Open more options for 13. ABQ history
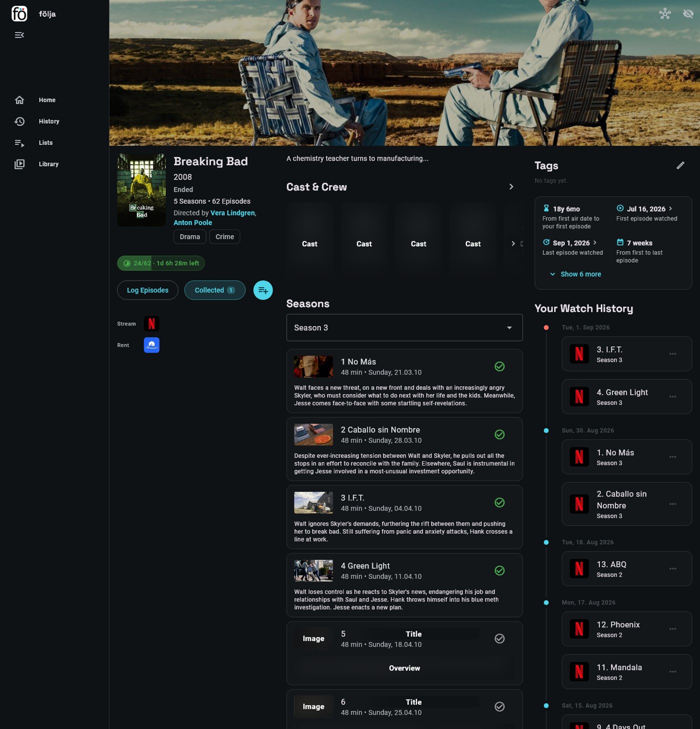The height and width of the screenshot is (729, 700). click(673, 569)
